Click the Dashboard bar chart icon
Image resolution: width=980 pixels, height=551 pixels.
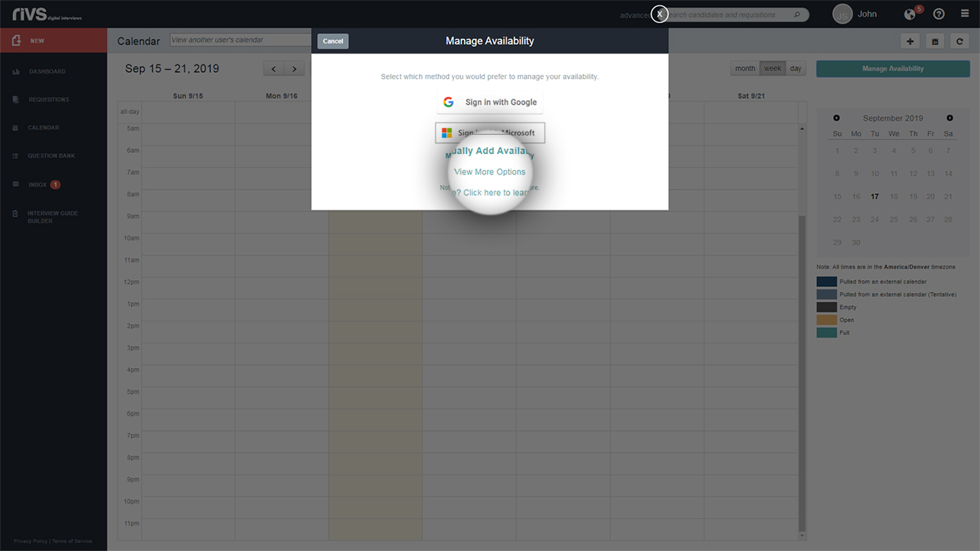tap(16, 71)
